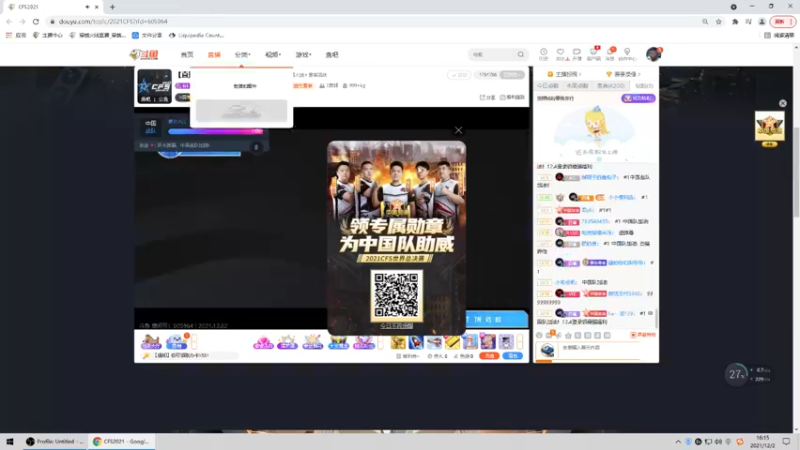Click the China team vote progress bar
Viewport: 800px width, 450px height.
click(x=215, y=131)
